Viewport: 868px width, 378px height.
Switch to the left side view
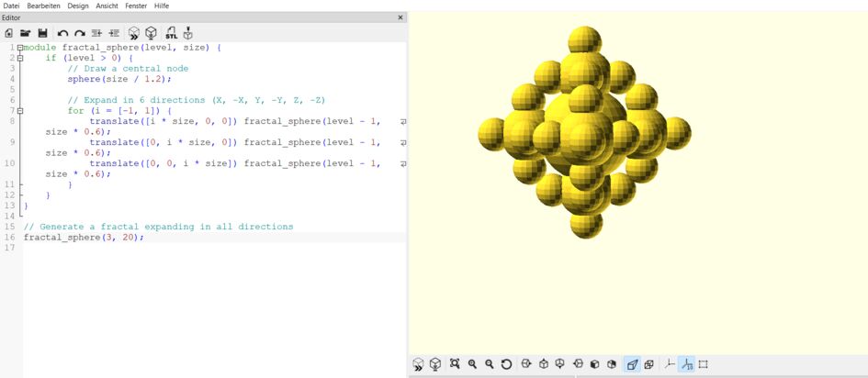[578, 364]
